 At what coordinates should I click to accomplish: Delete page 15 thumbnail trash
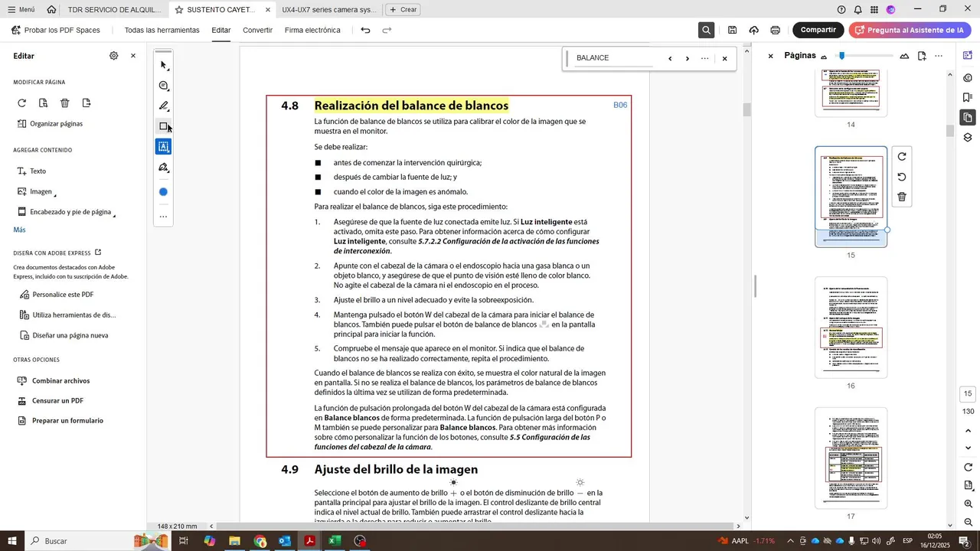tap(902, 197)
